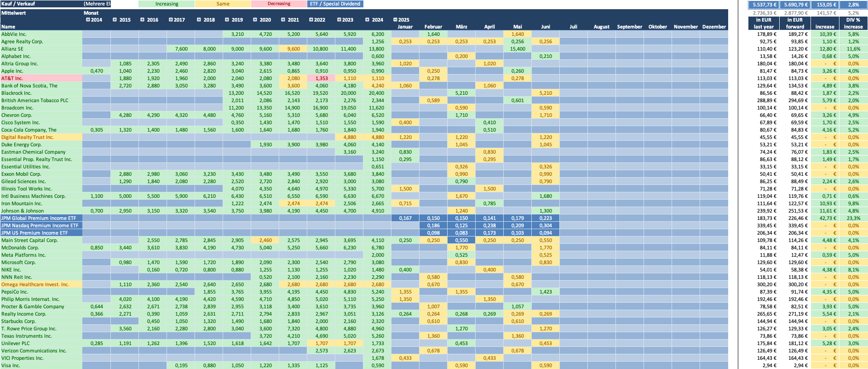Click the April month header
This screenshot has height=369, width=868.
(489, 27)
